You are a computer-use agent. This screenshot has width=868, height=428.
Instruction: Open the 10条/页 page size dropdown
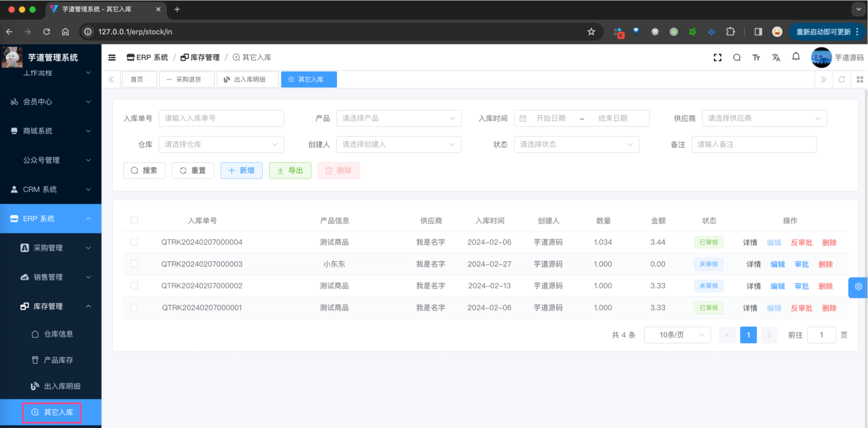[x=677, y=335]
